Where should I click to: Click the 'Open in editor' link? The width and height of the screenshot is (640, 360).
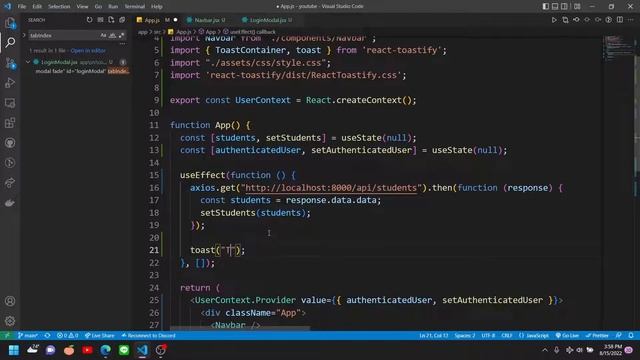(x=88, y=51)
